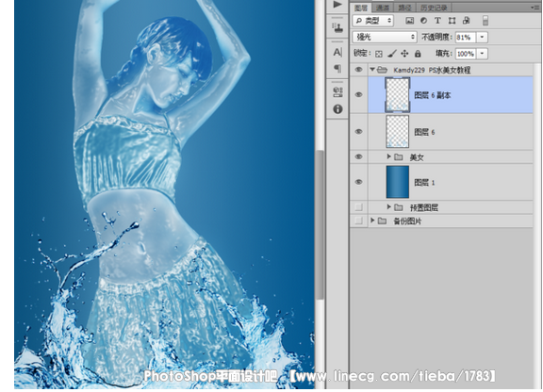Toggle the layer filtering switch
The height and width of the screenshot is (392, 543).
(x=485, y=21)
